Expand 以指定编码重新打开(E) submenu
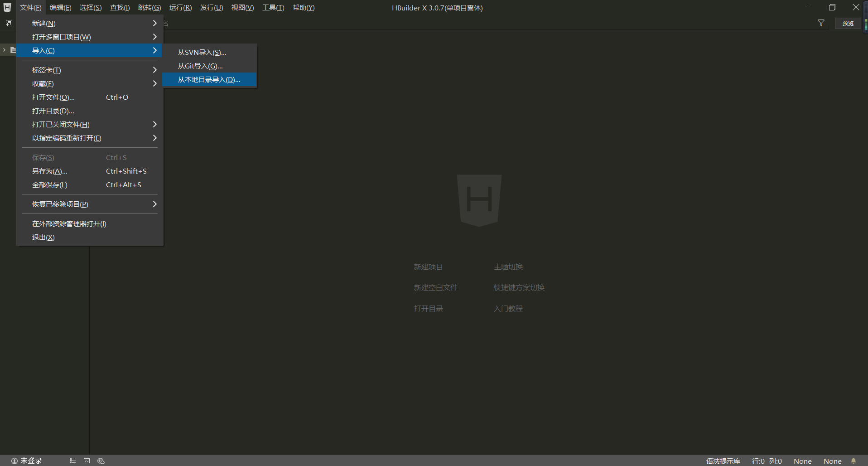Image resolution: width=868 pixels, height=466 pixels. coord(90,138)
